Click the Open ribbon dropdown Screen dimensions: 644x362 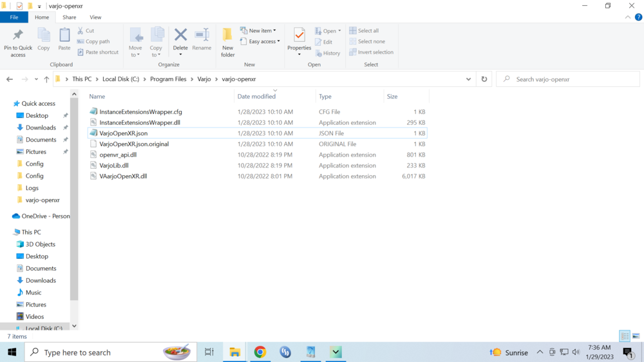[328, 31]
